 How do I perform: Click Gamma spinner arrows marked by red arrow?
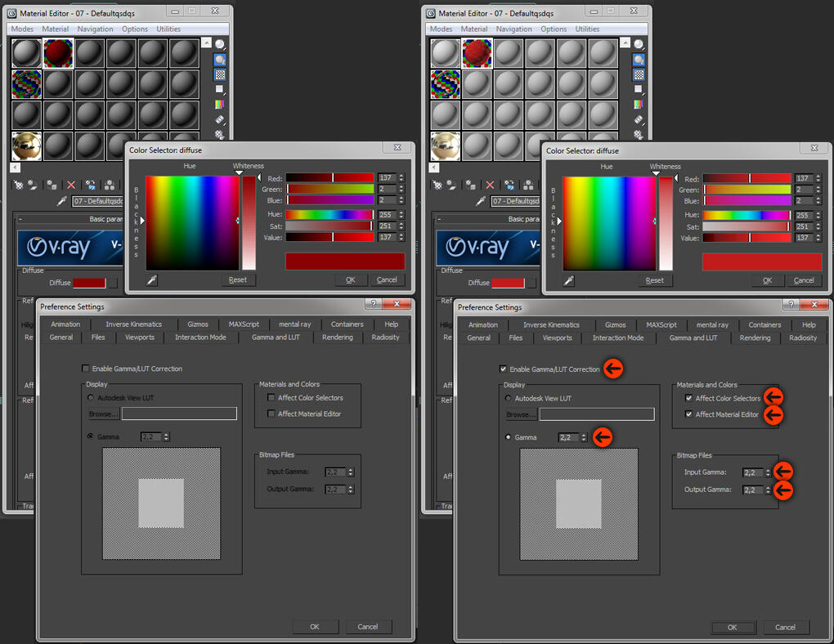(584, 437)
